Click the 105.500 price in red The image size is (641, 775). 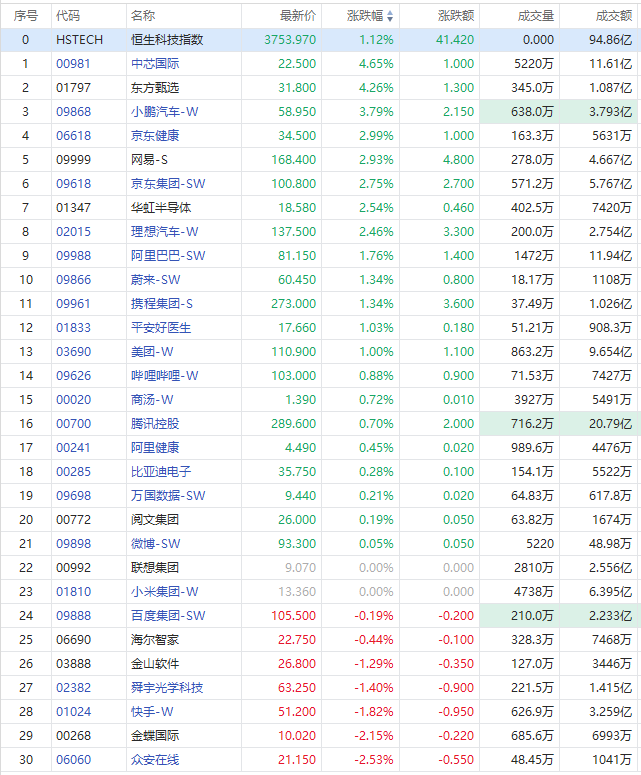pos(294,616)
